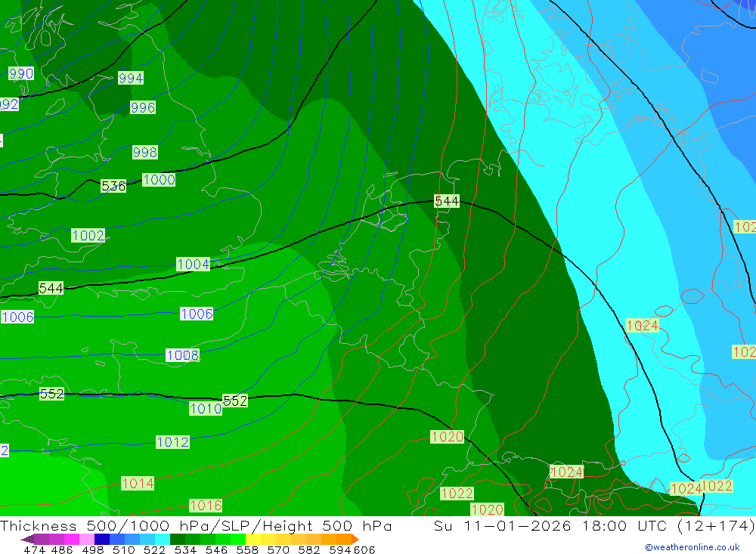Click the 536 height contour label
Viewport: 756px width, 554px height.
pos(113,186)
